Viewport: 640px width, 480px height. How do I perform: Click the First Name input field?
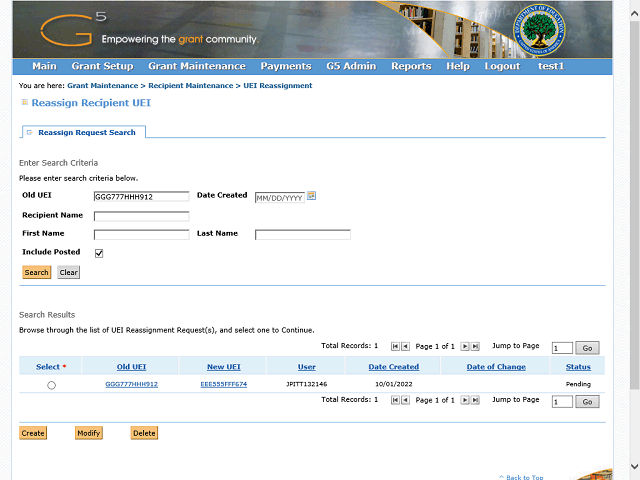[142, 234]
